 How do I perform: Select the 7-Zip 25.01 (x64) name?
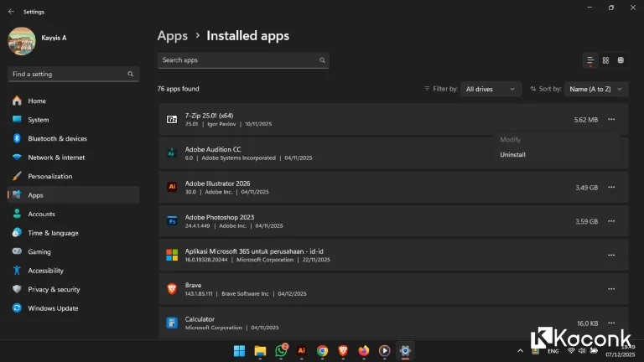coord(209,116)
